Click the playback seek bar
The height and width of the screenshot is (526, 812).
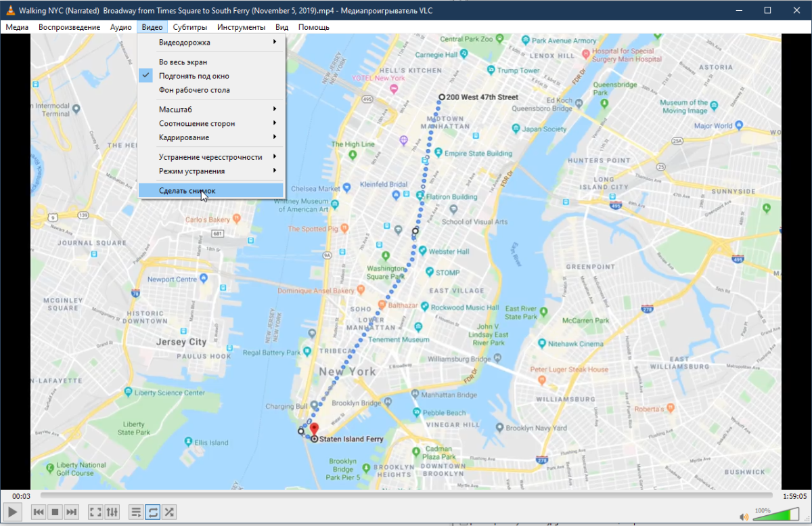pyautogui.click(x=406, y=496)
